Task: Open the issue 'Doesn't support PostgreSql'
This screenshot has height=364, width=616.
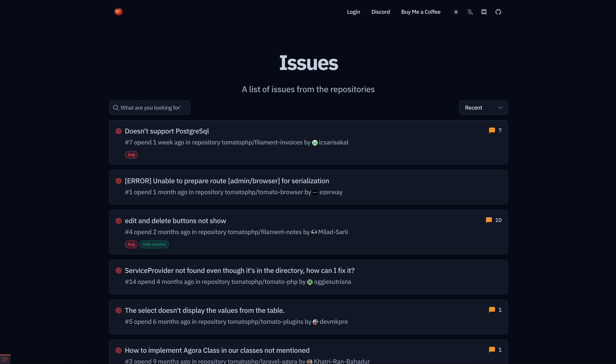Action: (x=167, y=131)
